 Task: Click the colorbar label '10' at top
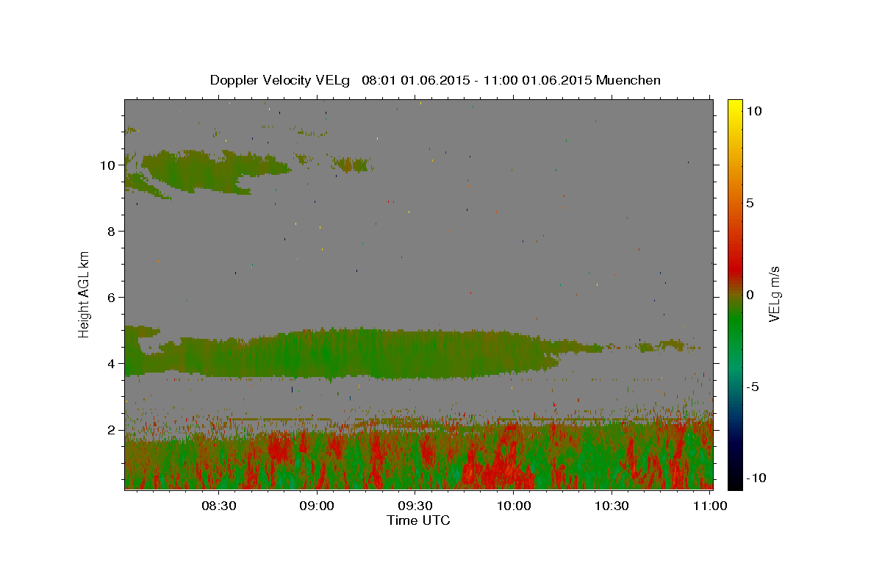tap(753, 111)
